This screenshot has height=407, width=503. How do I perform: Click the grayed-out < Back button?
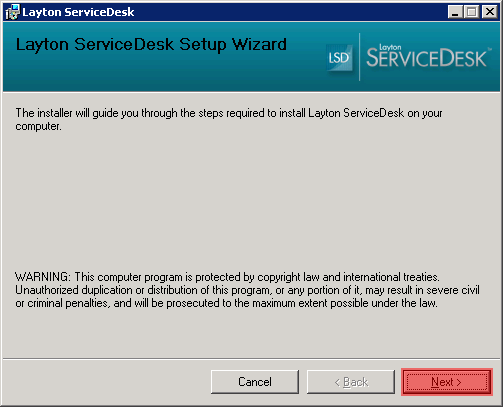coord(351,382)
